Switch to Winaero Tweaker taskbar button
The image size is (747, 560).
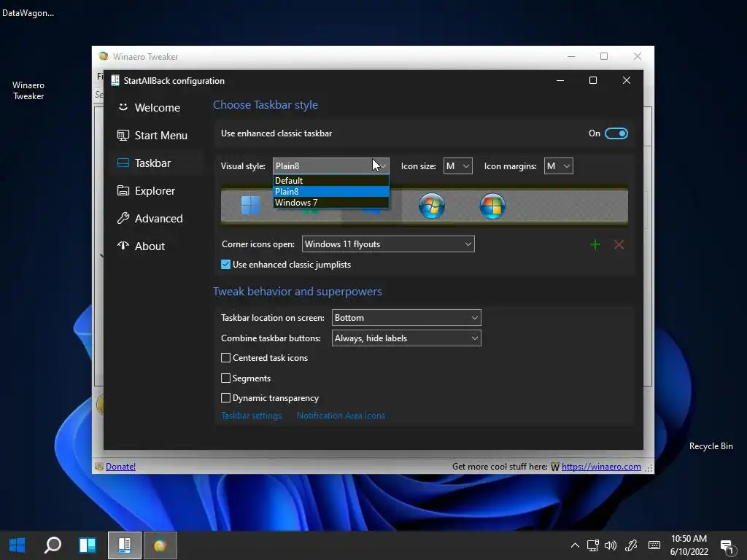click(x=160, y=545)
